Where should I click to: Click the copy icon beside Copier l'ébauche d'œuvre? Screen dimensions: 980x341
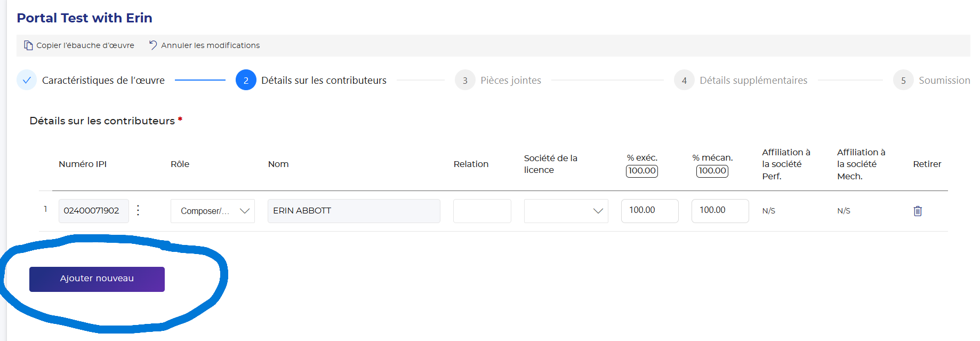point(28,45)
